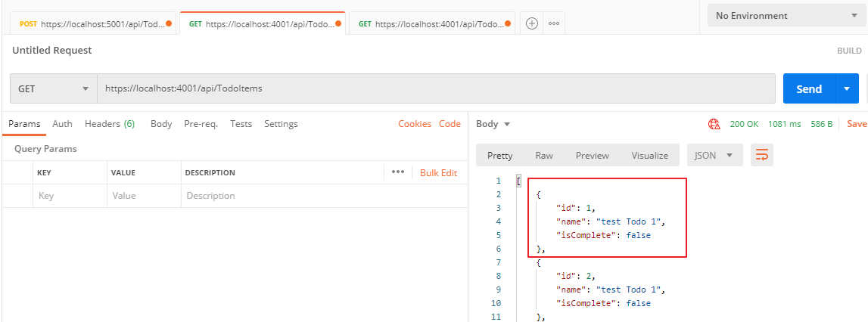Change the JSON response format dropdown
The image size is (868, 322).
[x=714, y=155]
